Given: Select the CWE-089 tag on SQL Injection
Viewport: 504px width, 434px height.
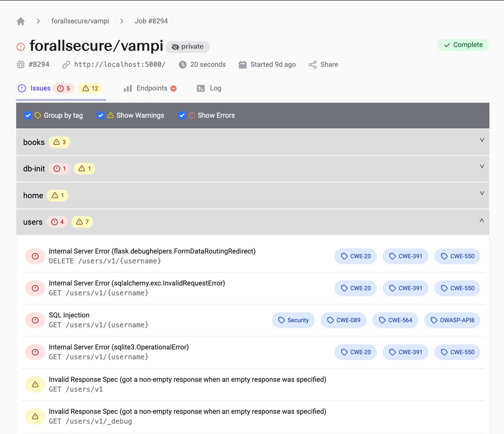Looking at the screenshot, I should pyautogui.click(x=344, y=320).
